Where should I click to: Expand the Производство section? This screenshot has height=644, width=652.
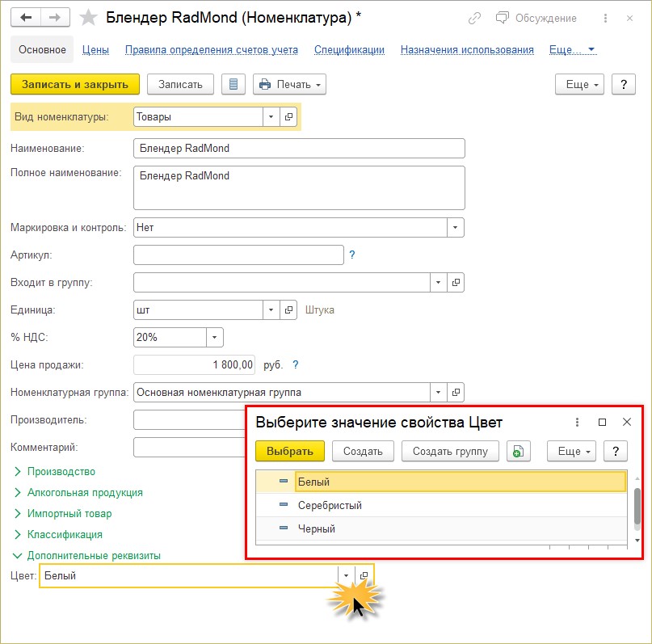coord(61,471)
